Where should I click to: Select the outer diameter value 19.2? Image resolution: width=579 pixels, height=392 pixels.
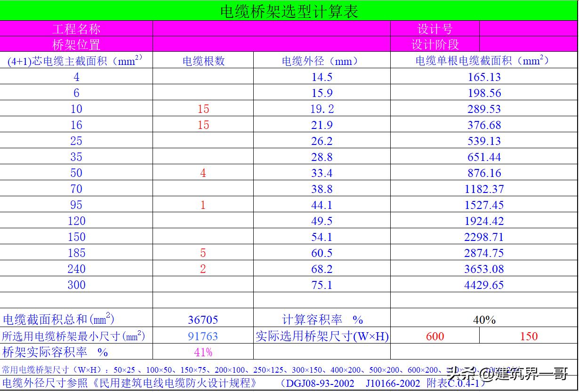322,109
